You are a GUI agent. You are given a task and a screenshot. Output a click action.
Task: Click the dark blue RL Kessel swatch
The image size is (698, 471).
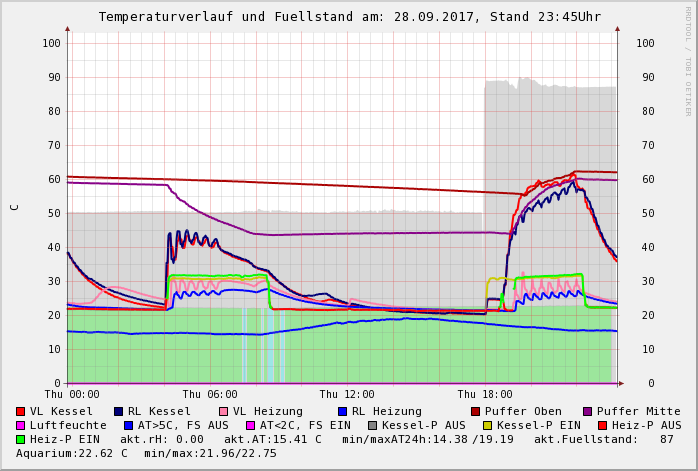(119, 411)
